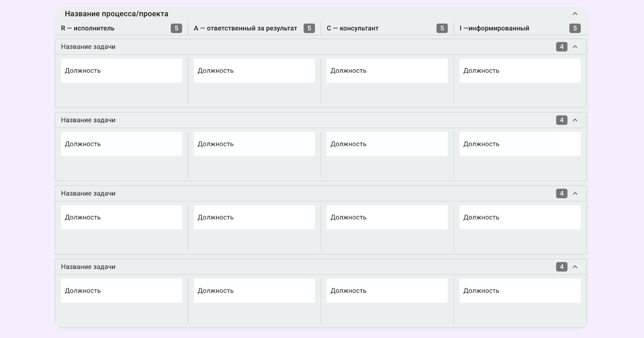The width and height of the screenshot is (644, 338).
Task: Collapse the second task group chevron
Action: click(575, 120)
